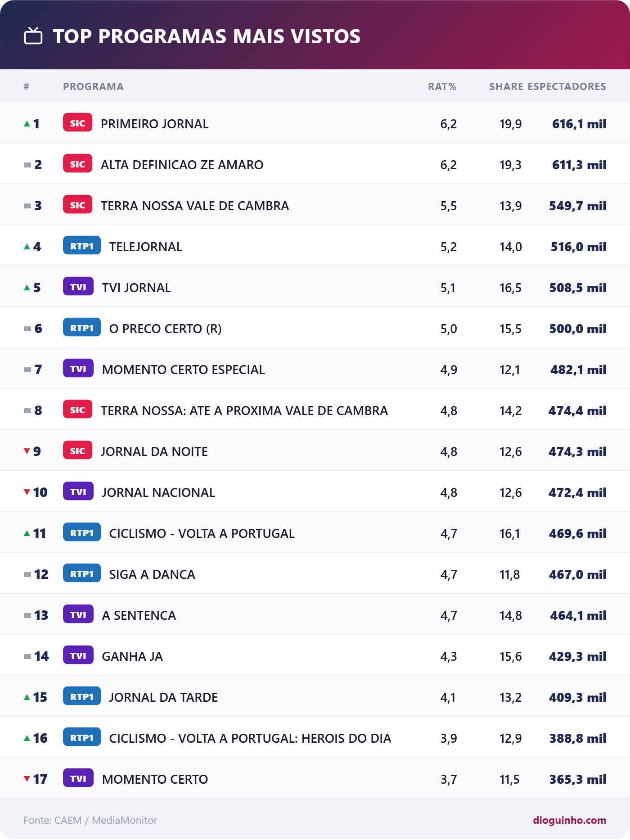Click the ALTA DEFINICAO ZE AMARO program name

point(182,165)
